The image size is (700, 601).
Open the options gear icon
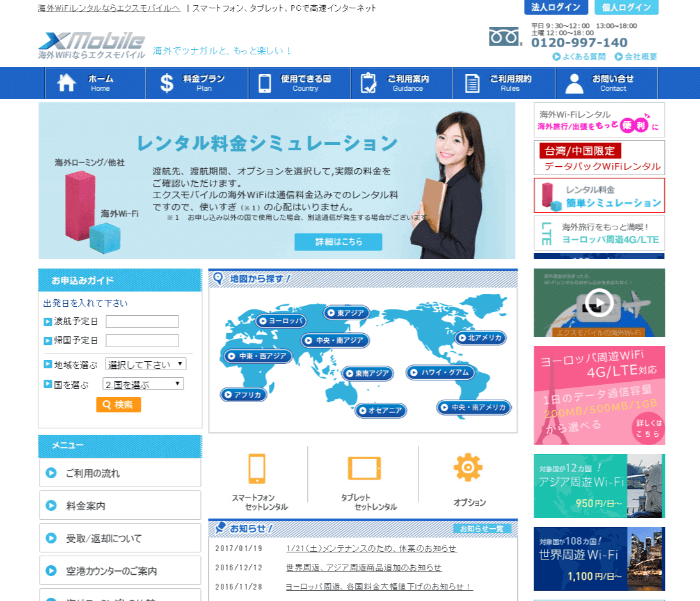[x=468, y=467]
